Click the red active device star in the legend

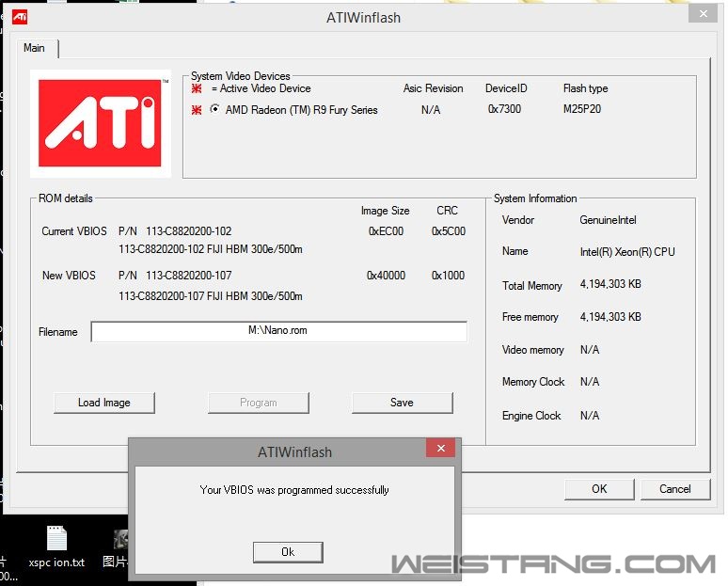(x=197, y=88)
